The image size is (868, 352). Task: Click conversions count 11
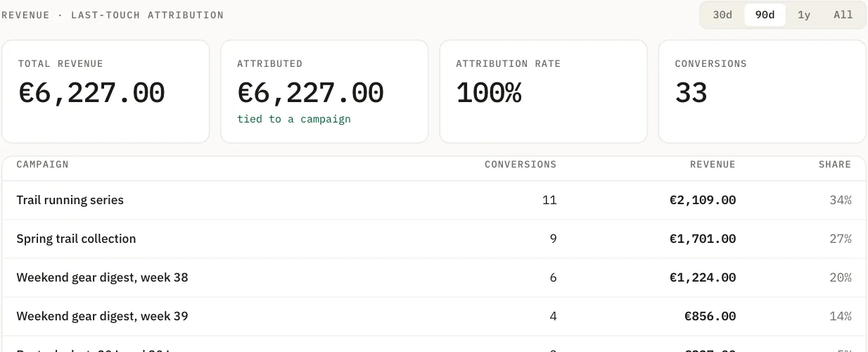pyautogui.click(x=549, y=200)
